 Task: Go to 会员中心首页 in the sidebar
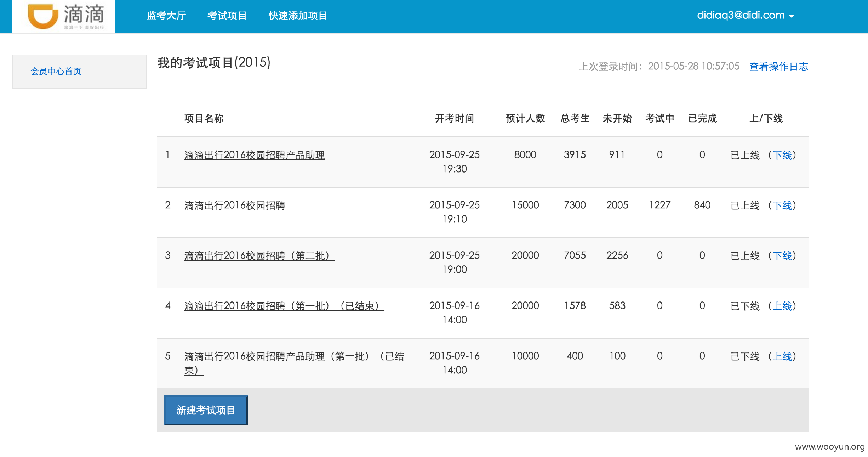click(56, 71)
